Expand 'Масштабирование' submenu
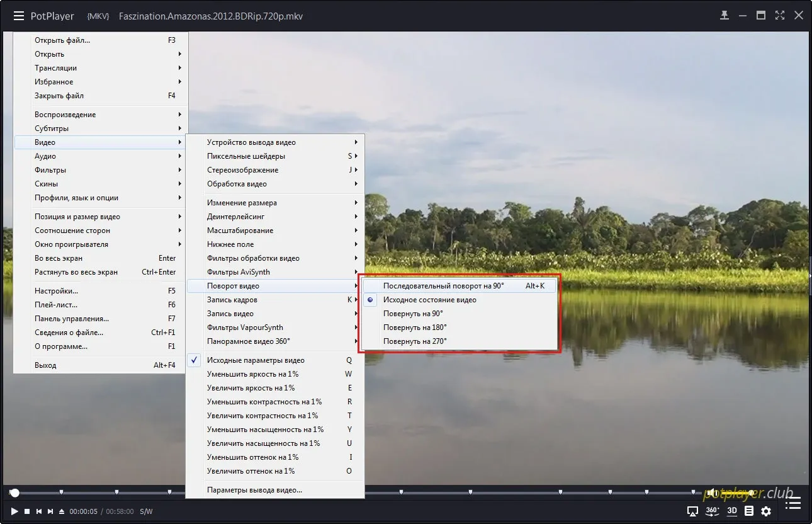This screenshot has height=524, width=812. (x=275, y=231)
